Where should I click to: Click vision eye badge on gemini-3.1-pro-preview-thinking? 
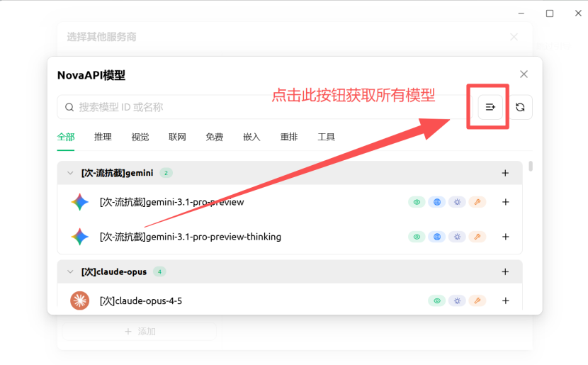[x=417, y=237]
